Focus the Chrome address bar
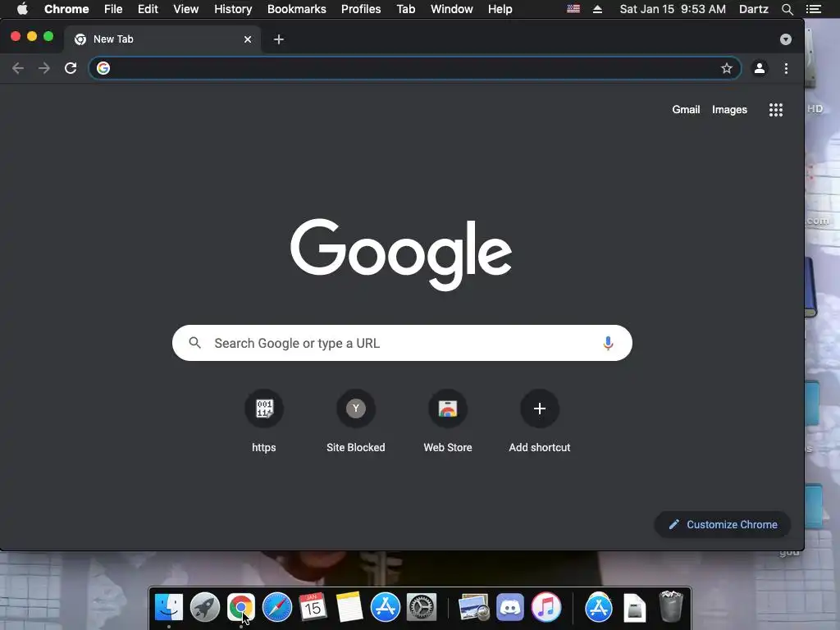The image size is (840, 630). point(414,68)
